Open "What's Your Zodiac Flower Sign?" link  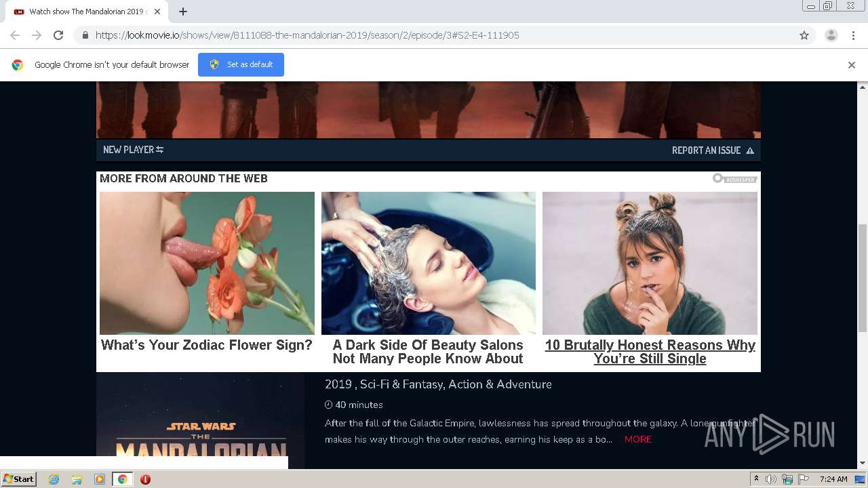pos(207,345)
